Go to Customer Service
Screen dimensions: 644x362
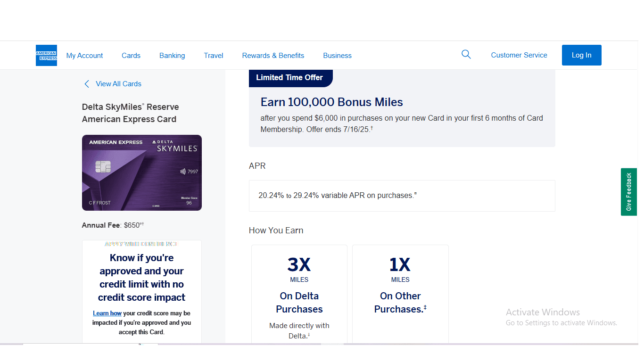pyautogui.click(x=519, y=55)
